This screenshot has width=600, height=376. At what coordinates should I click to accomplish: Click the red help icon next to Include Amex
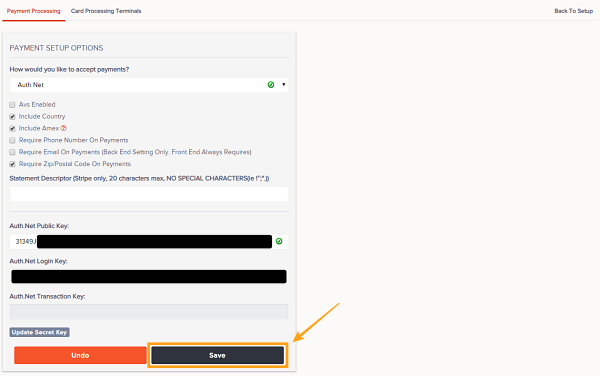[64, 128]
